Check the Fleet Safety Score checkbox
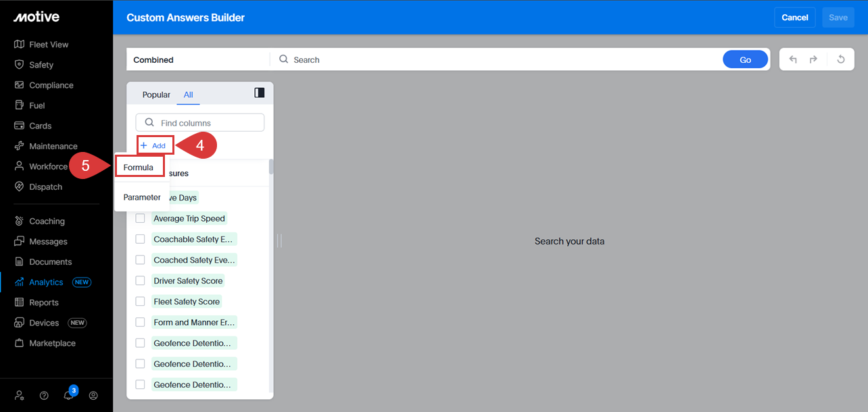This screenshot has width=868, height=412. coord(140,301)
